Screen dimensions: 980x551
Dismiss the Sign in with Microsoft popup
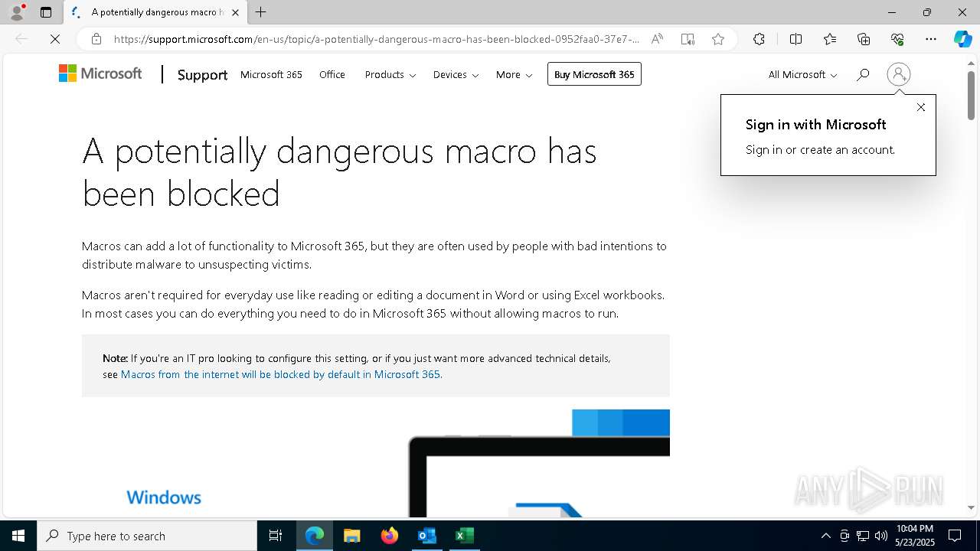click(x=921, y=107)
